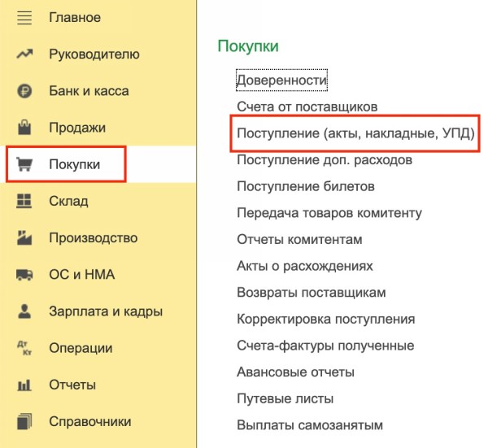Click the warehouse grid icon for Склад

click(x=24, y=202)
